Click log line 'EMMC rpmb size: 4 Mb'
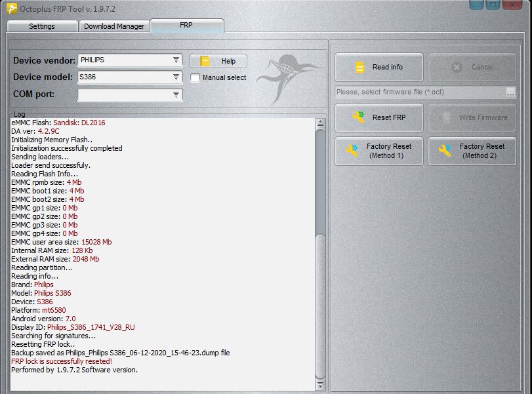 [46, 182]
